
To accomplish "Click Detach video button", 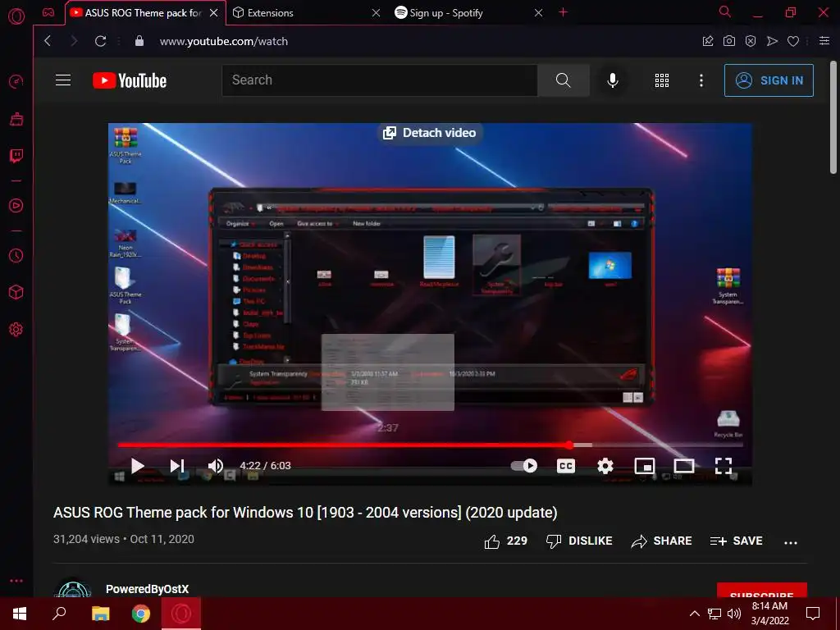I will (429, 133).
